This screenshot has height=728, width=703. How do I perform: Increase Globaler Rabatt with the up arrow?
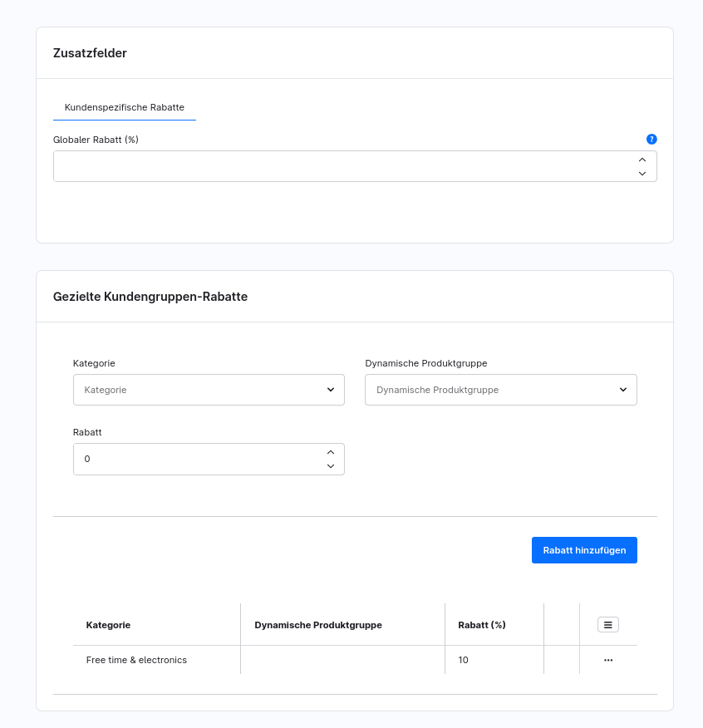642,160
